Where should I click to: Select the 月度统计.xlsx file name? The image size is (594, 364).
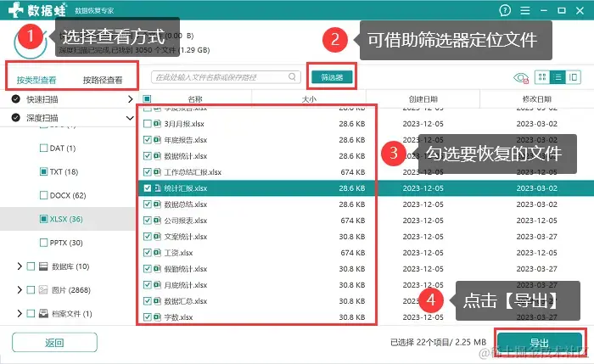(186, 285)
